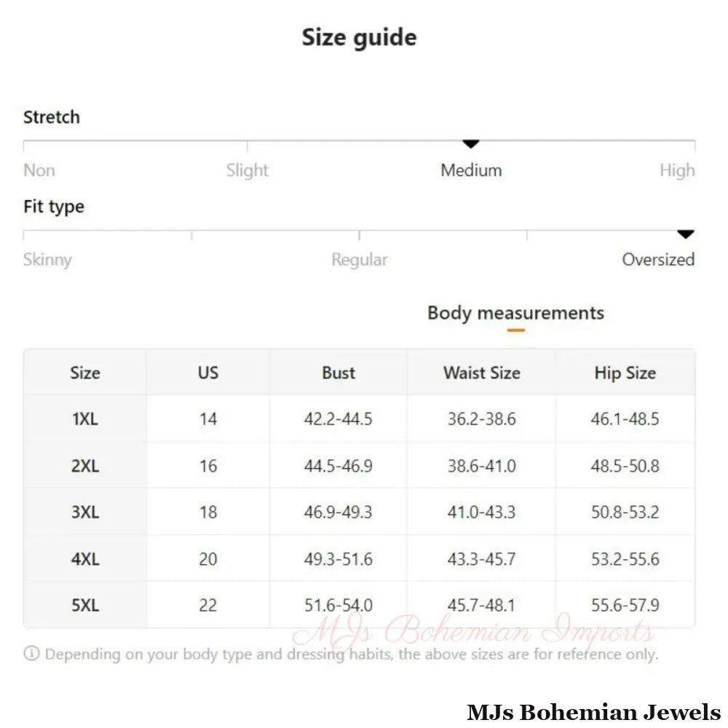Select the Body measurements tab
This screenshot has height=728, width=728.
pos(515,313)
